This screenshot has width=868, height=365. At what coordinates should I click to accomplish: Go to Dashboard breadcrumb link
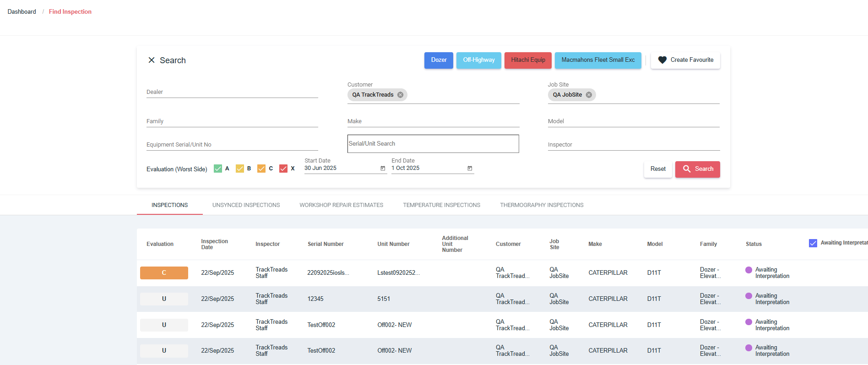tap(22, 12)
